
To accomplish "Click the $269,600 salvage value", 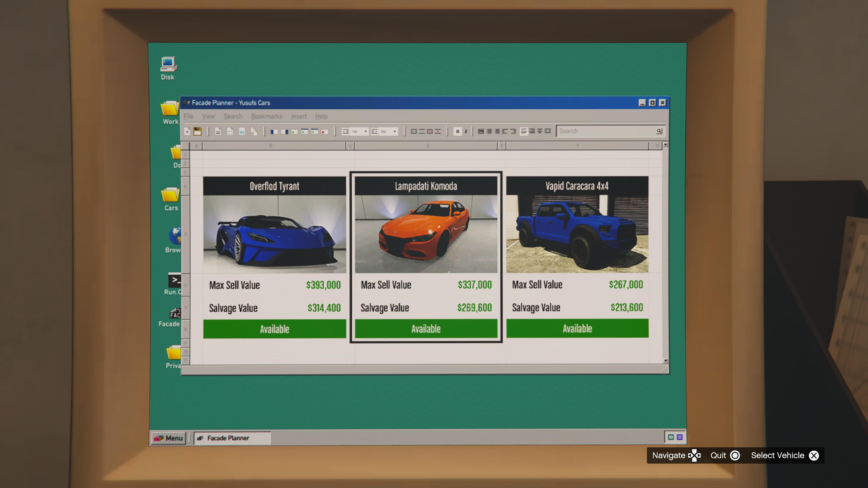I will 474,307.
